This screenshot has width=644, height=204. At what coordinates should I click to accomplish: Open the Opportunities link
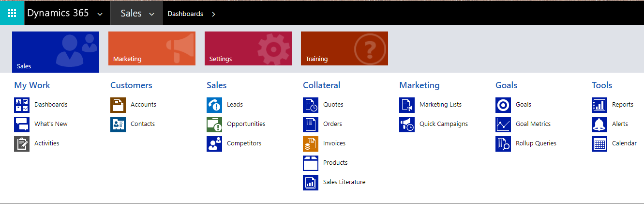point(246,124)
